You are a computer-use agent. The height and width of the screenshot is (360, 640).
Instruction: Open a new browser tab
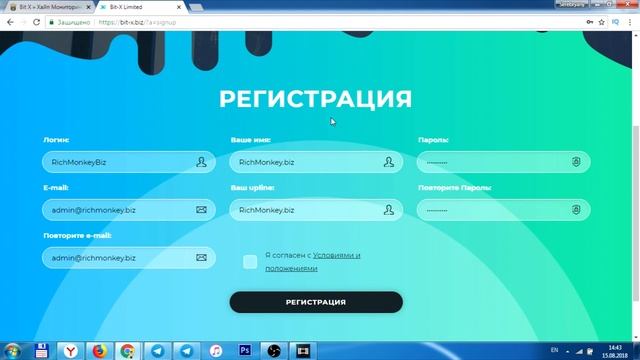pyautogui.click(x=196, y=7)
